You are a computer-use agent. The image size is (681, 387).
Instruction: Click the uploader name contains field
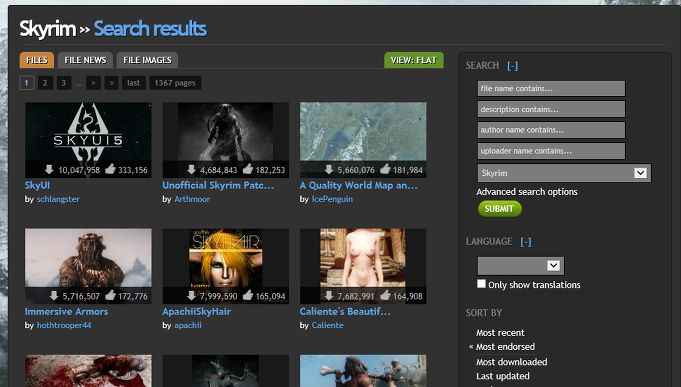(551, 151)
